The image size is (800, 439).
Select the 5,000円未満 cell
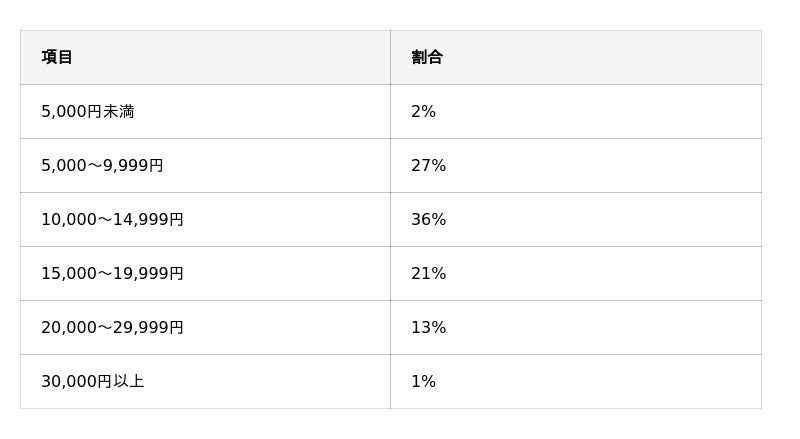pyautogui.click(x=205, y=111)
